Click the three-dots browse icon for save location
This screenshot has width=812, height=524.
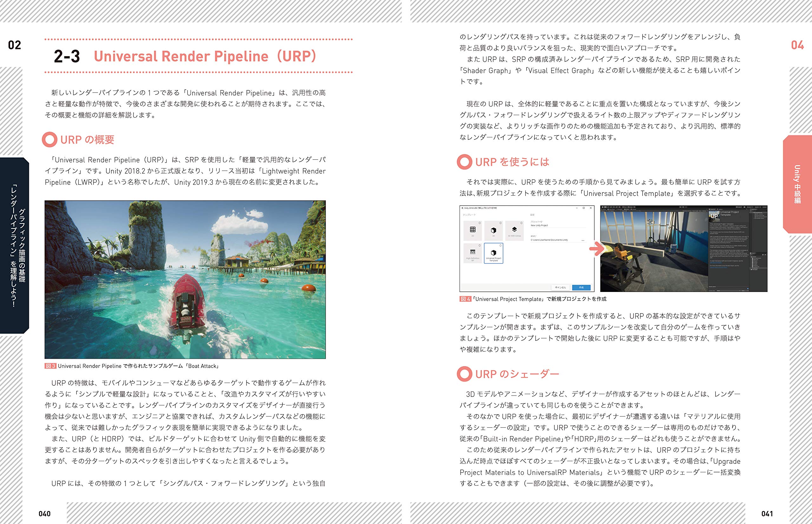tap(583, 241)
